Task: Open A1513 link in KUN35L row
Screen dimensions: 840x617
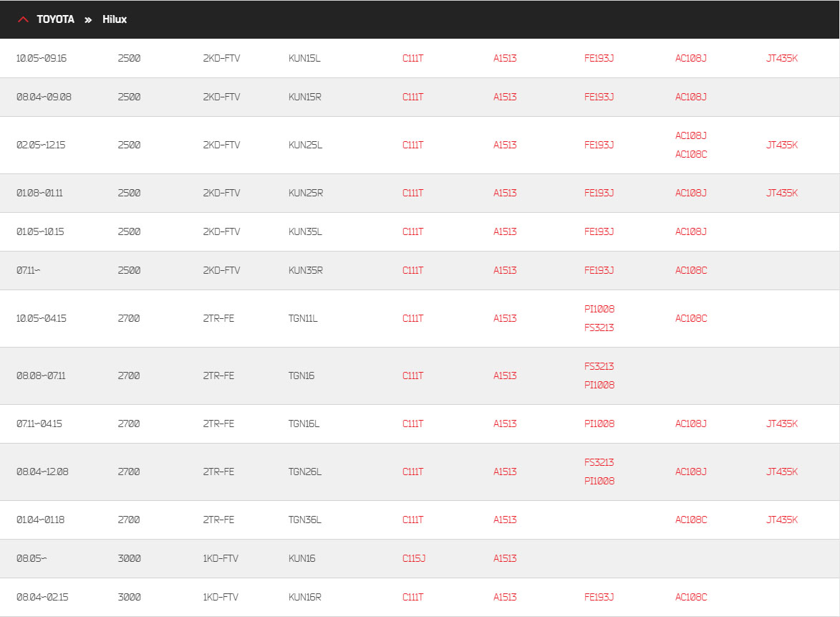Action: point(505,231)
